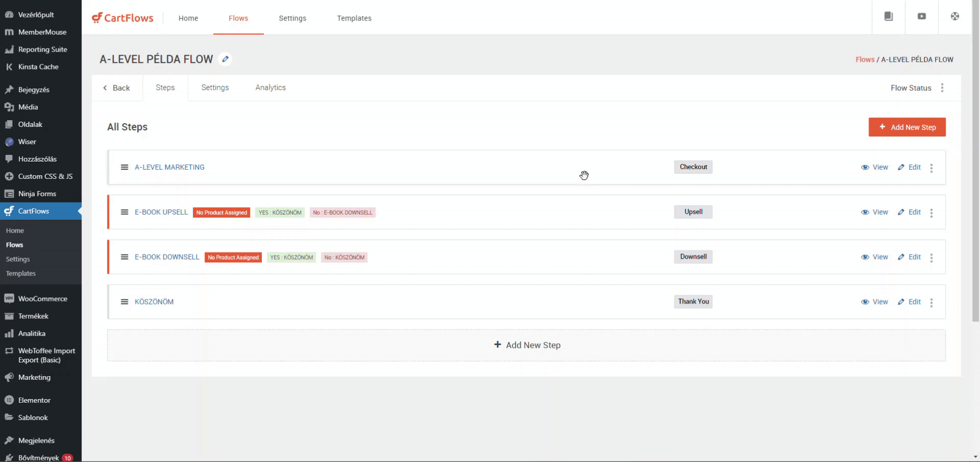Go Back to the flows list

(117, 88)
